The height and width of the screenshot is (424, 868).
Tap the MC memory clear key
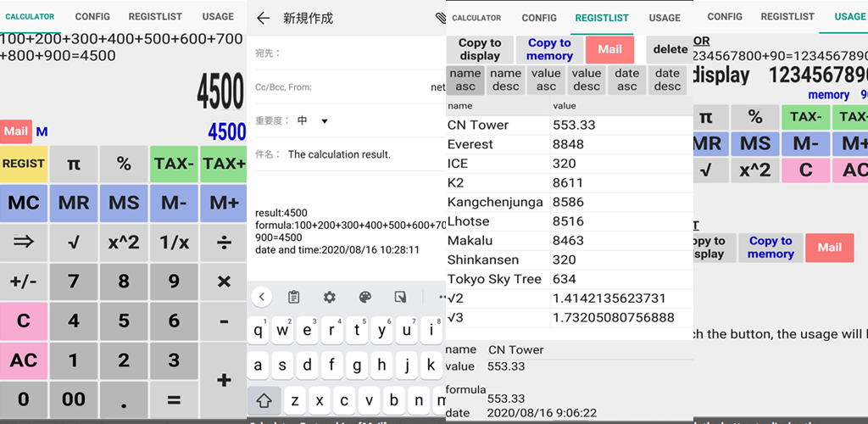pos(23,204)
